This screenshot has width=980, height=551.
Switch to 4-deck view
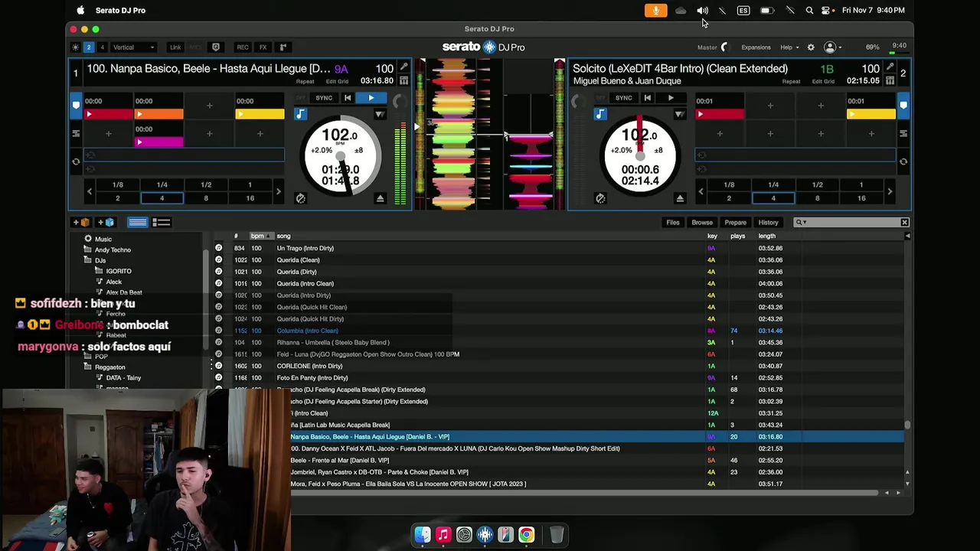(x=102, y=47)
